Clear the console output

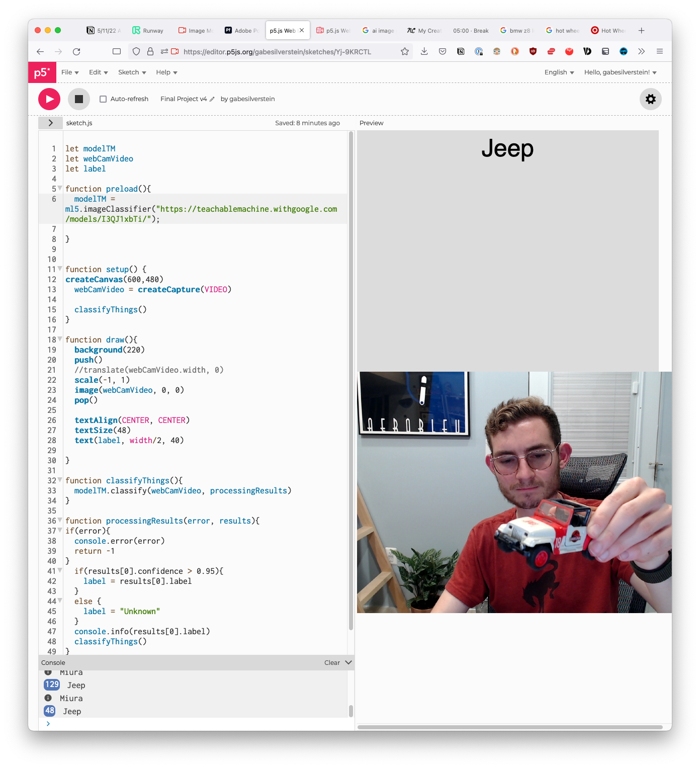[332, 663]
